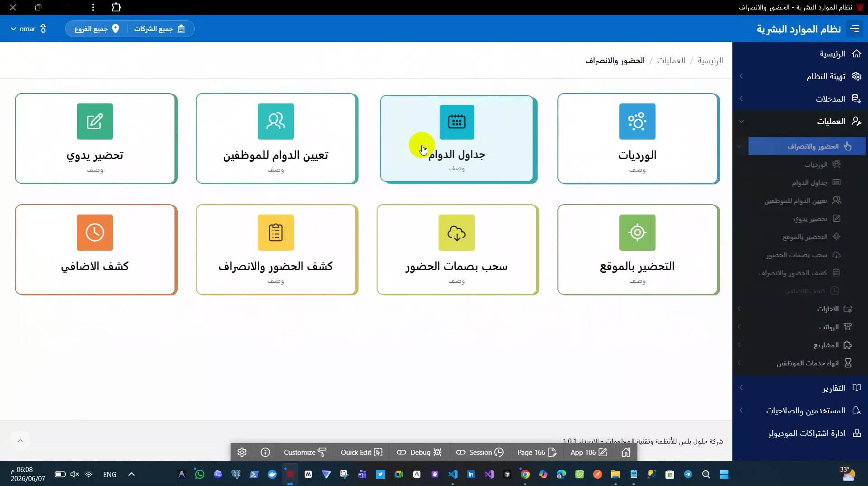868x486 pixels.
Task: Toggle the sidebar hamburger menu icon
Action: (x=854, y=29)
